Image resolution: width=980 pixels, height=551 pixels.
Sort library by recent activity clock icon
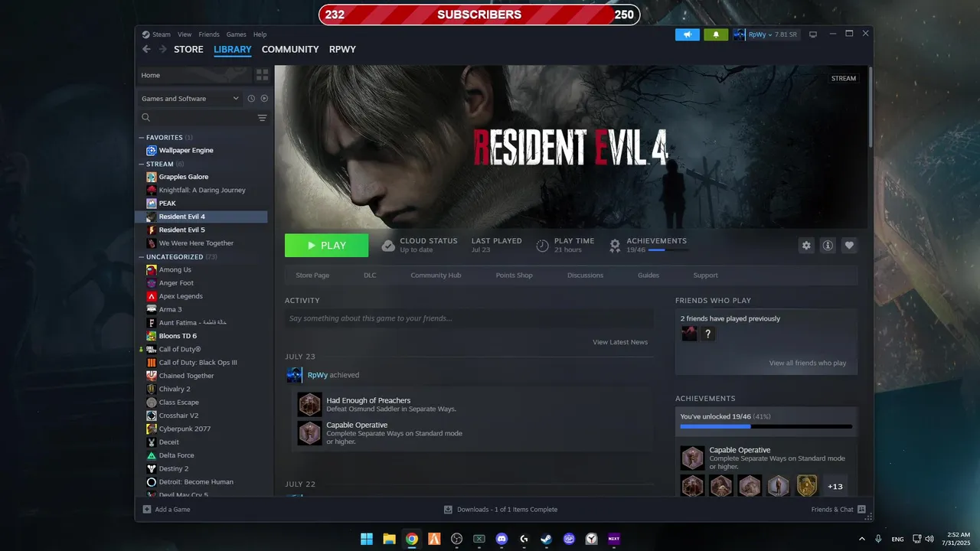(x=251, y=98)
